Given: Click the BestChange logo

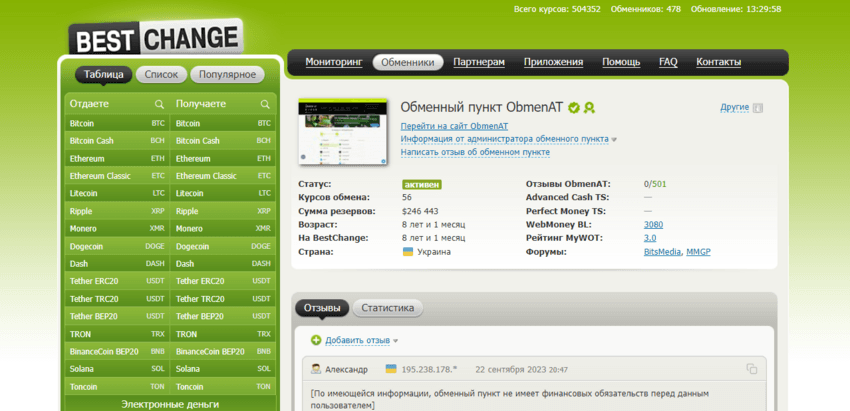Looking at the screenshot, I should pos(156,39).
